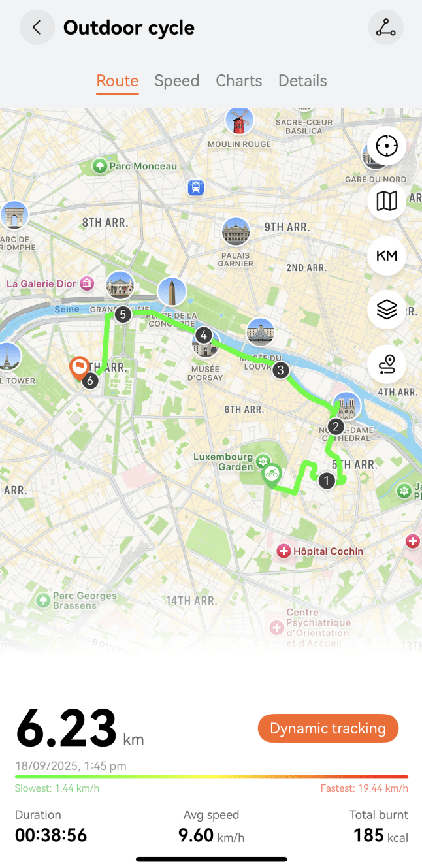This screenshot has height=868, width=422.
Task: Tap the Palais Garnier landmark icon
Action: pyautogui.click(x=236, y=232)
